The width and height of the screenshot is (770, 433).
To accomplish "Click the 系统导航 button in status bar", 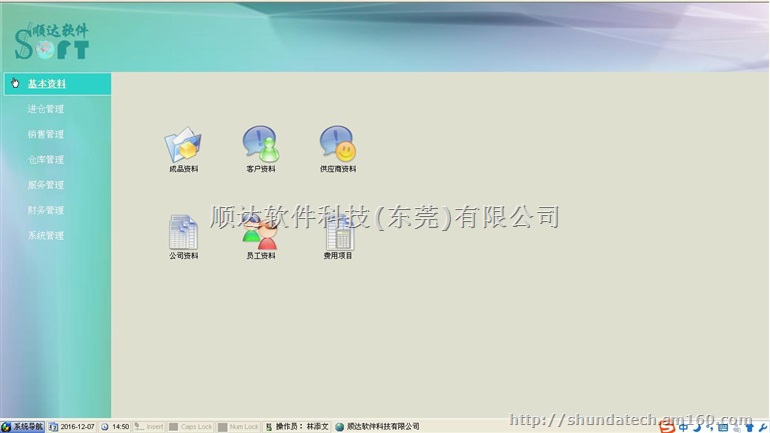I will 23,427.
